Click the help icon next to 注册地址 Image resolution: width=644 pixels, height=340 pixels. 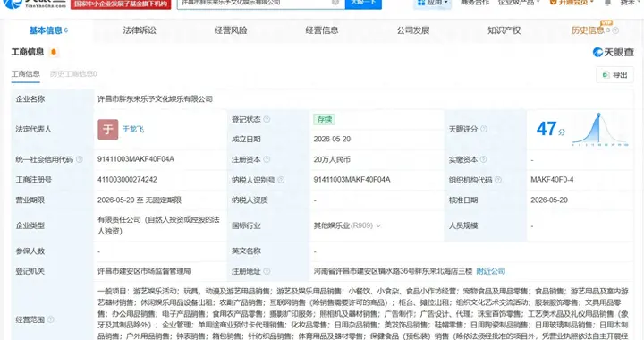(267, 271)
